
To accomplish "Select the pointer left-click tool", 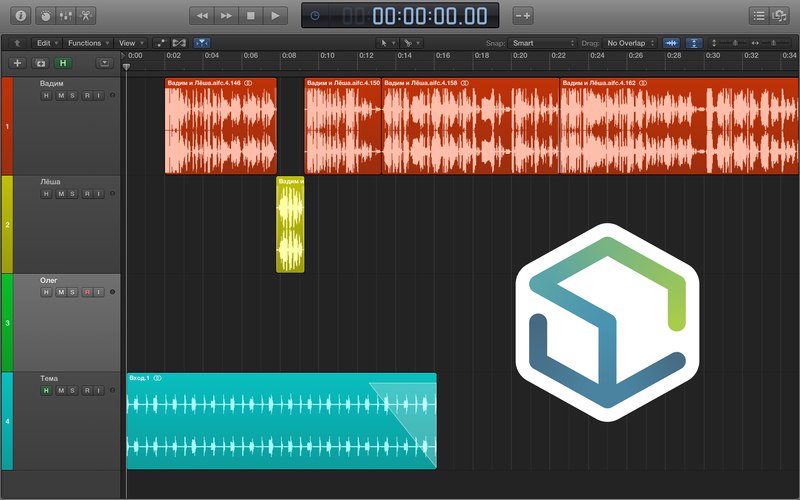I will coord(384,43).
